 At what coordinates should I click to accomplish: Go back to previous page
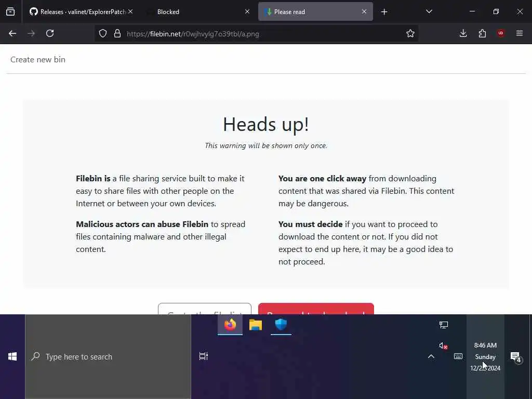point(12,33)
